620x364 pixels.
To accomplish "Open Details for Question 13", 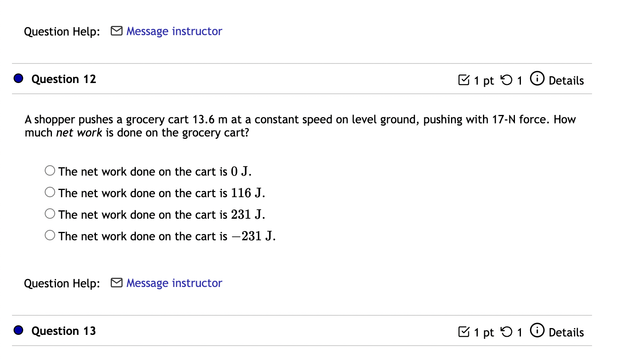I will tap(566, 332).
